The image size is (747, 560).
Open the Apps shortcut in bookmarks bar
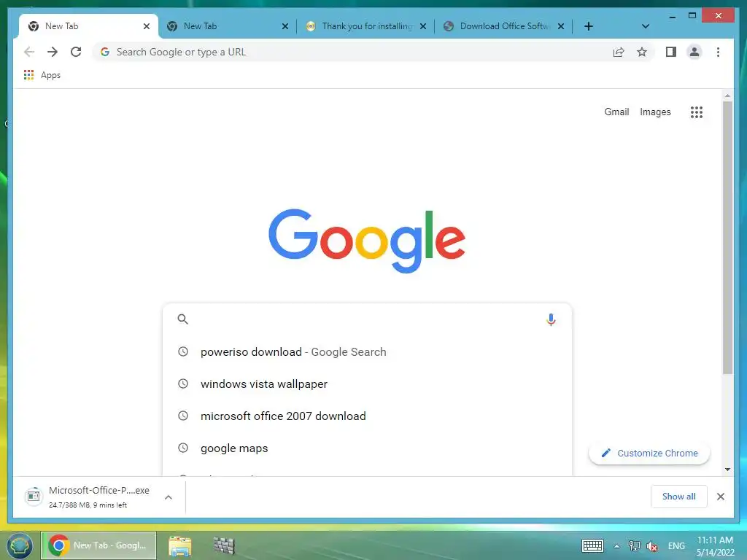(x=42, y=75)
